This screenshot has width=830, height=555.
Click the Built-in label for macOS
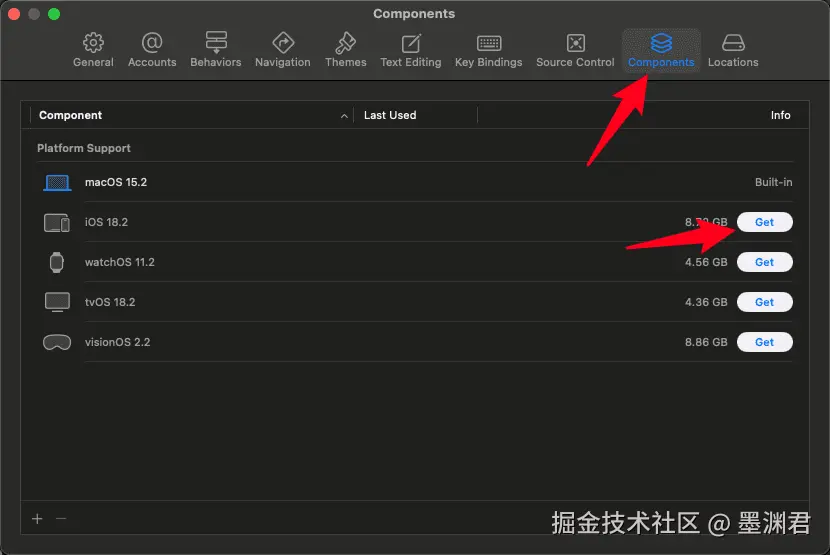click(773, 182)
